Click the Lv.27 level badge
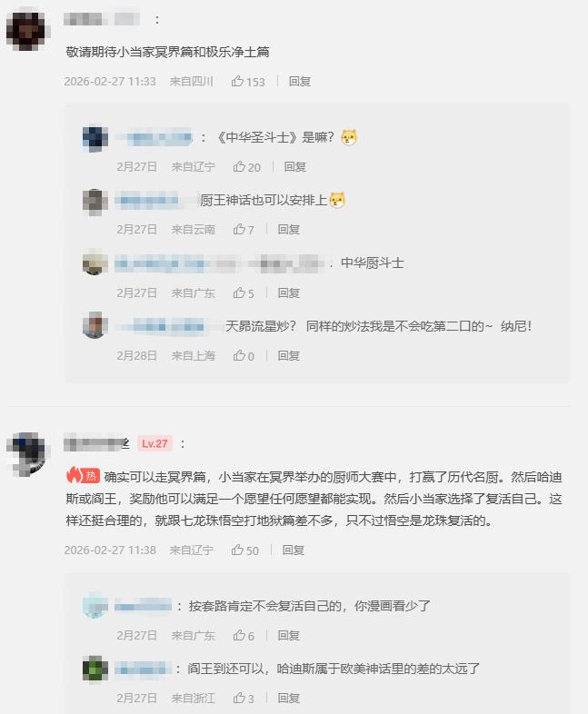The image size is (588, 714). [x=154, y=443]
